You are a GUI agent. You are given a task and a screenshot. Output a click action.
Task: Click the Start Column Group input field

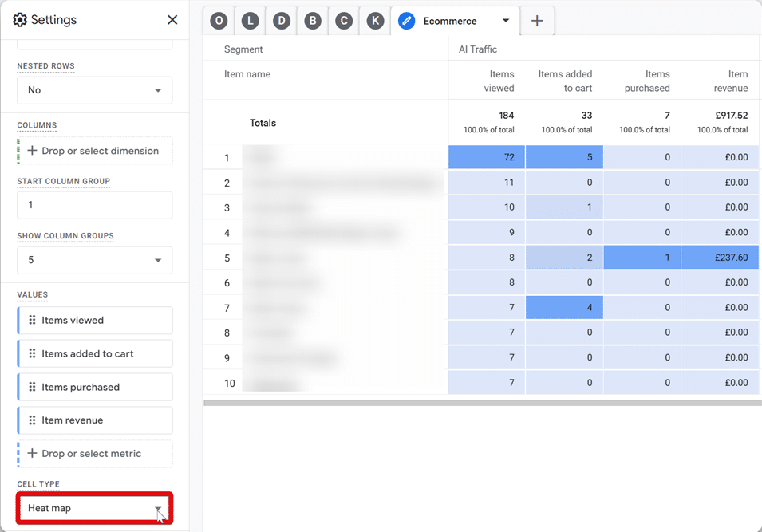point(95,205)
